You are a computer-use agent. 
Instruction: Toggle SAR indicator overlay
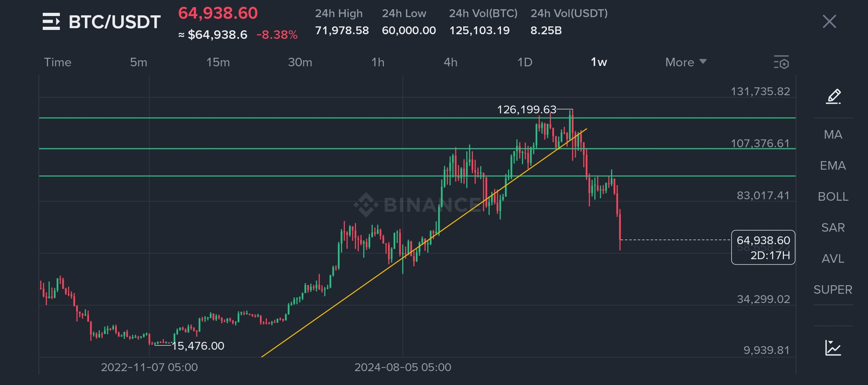(833, 227)
